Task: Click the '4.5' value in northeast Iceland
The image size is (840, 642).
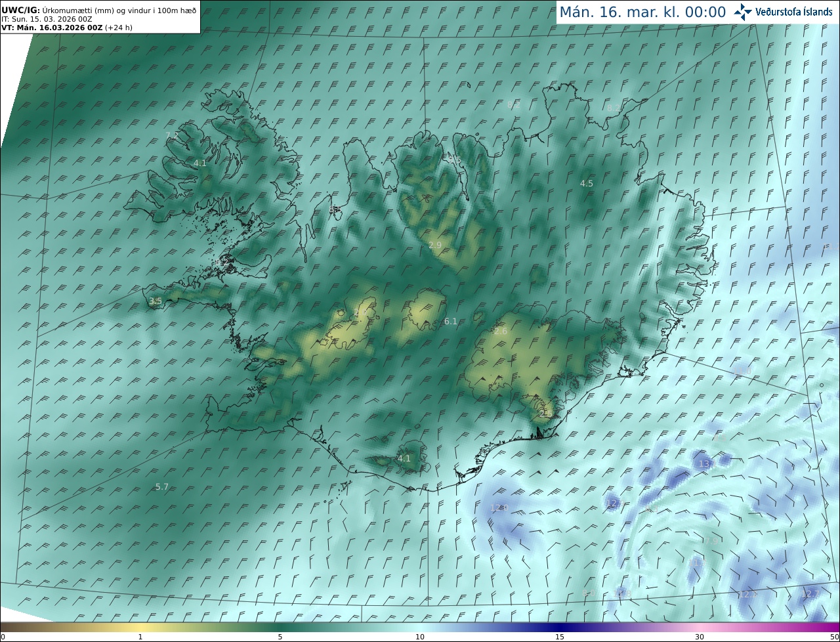Action: [x=587, y=184]
